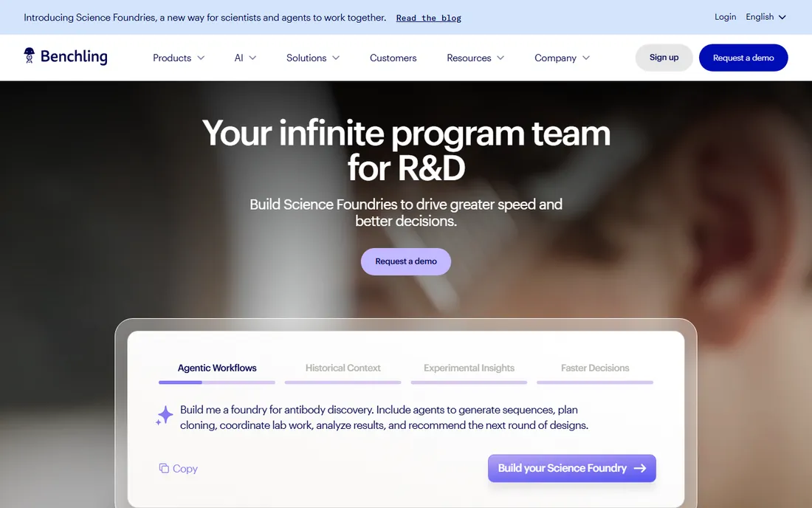Open the English language dropdown
Viewport: 812px width, 508px height.
click(x=766, y=17)
